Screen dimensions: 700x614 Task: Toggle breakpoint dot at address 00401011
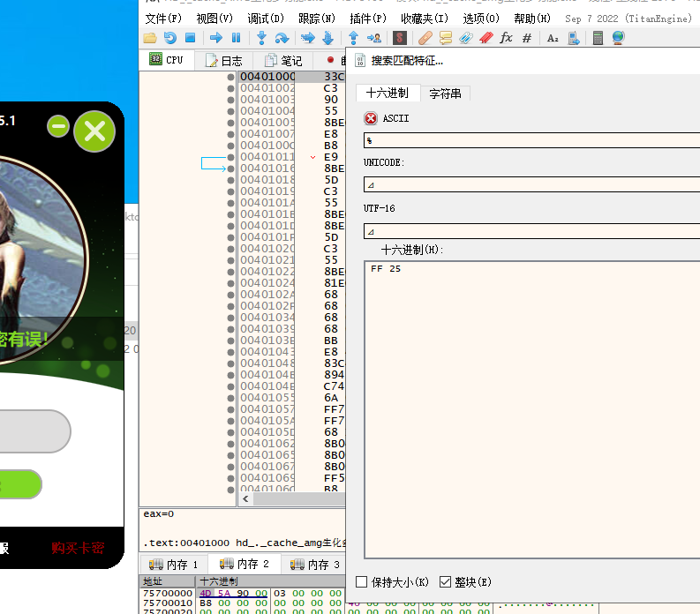tap(230, 157)
